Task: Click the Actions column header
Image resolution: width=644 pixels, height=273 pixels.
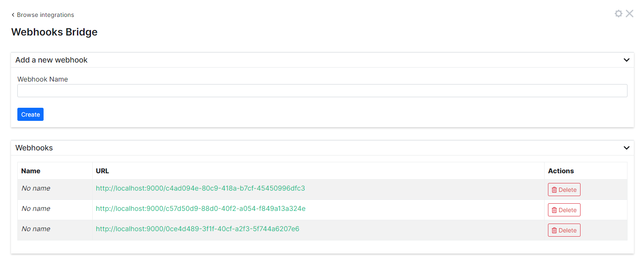Action: pos(561,171)
